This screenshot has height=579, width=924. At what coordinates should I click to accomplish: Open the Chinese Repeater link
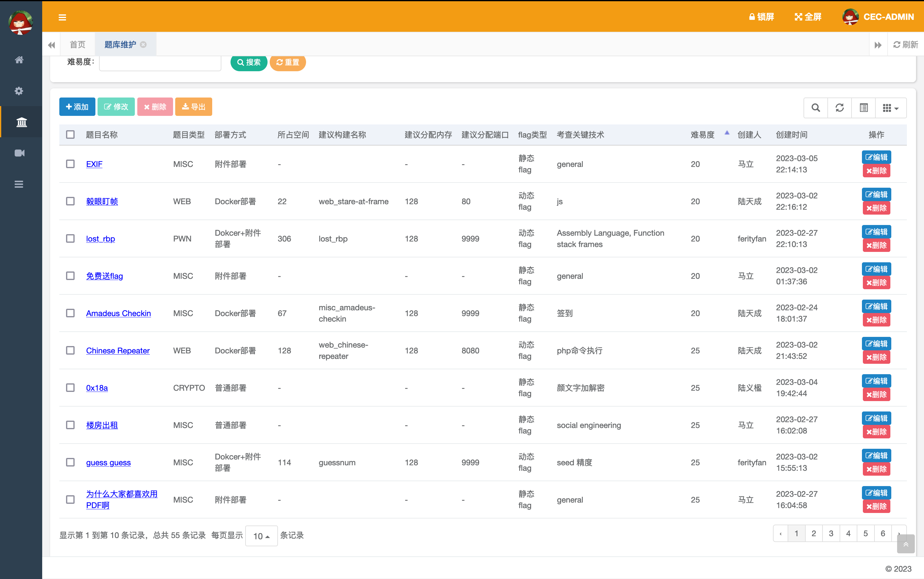117,350
